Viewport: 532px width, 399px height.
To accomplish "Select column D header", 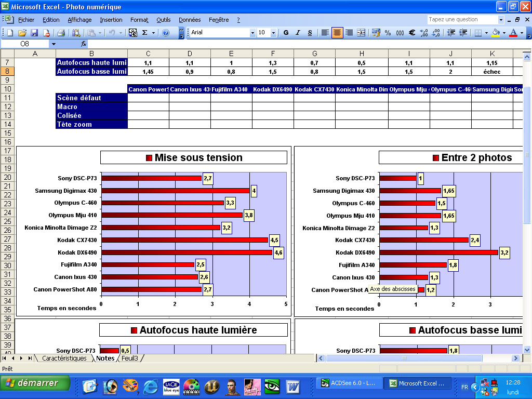I will click(x=190, y=54).
